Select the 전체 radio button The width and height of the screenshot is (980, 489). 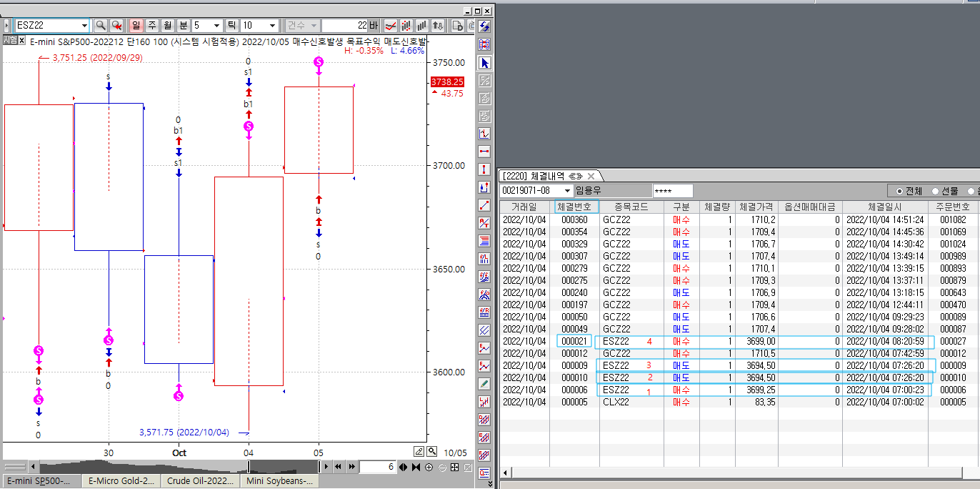click(x=900, y=191)
